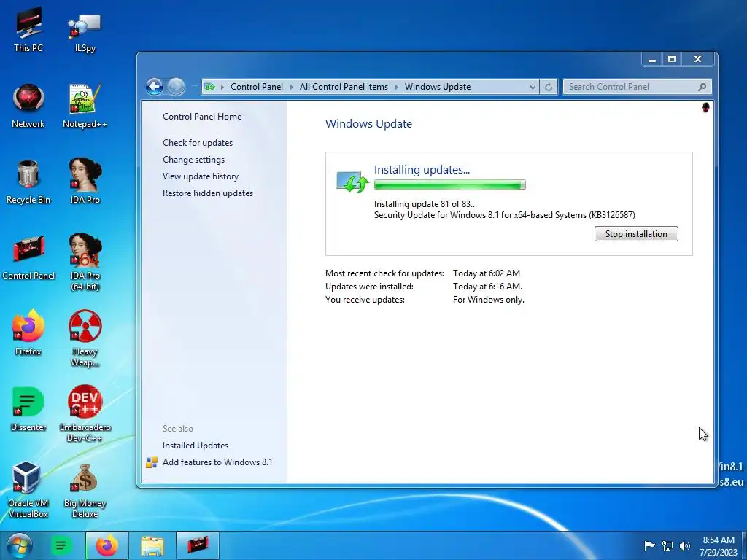Open View update history
The height and width of the screenshot is (560, 747).
[201, 176]
